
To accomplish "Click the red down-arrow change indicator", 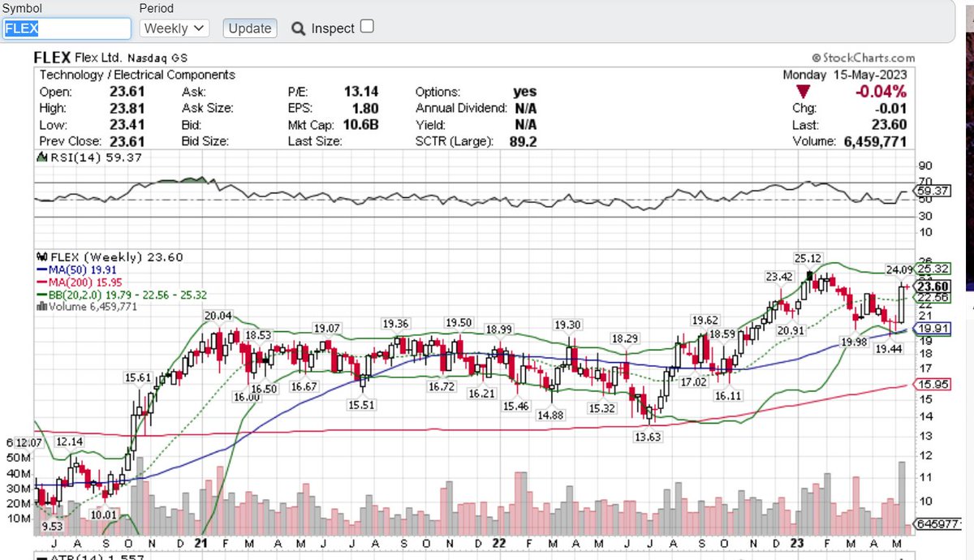I will (804, 92).
